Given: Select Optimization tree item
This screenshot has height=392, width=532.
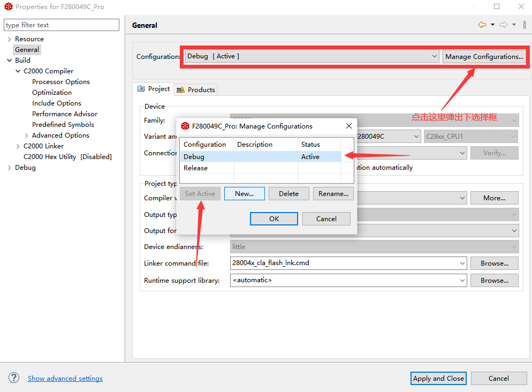Looking at the screenshot, I should [52, 92].
